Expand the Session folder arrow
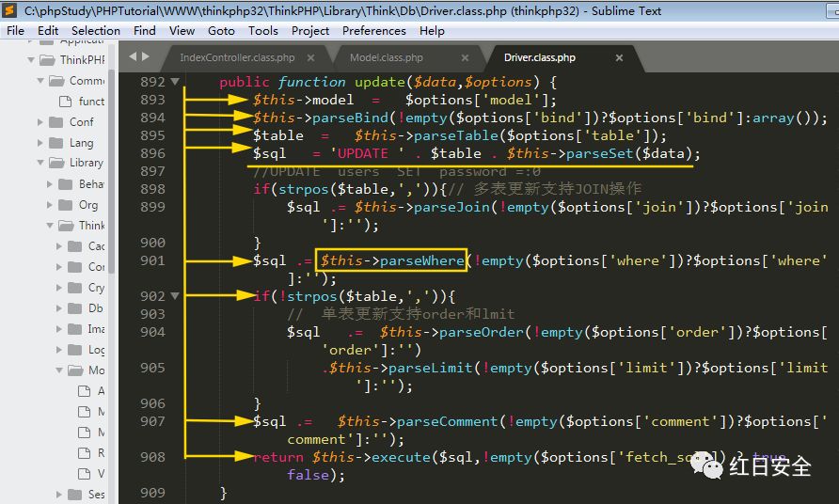 pos(59,495)
